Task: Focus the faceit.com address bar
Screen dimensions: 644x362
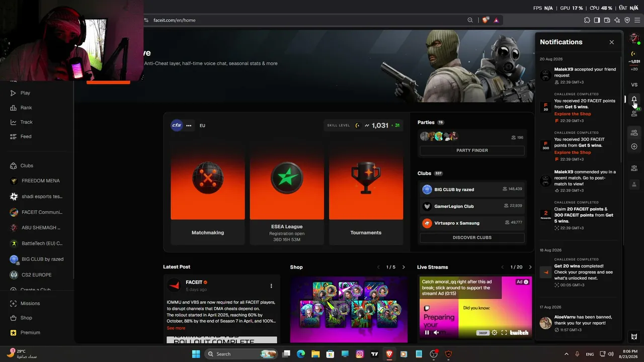Action: 307,20
